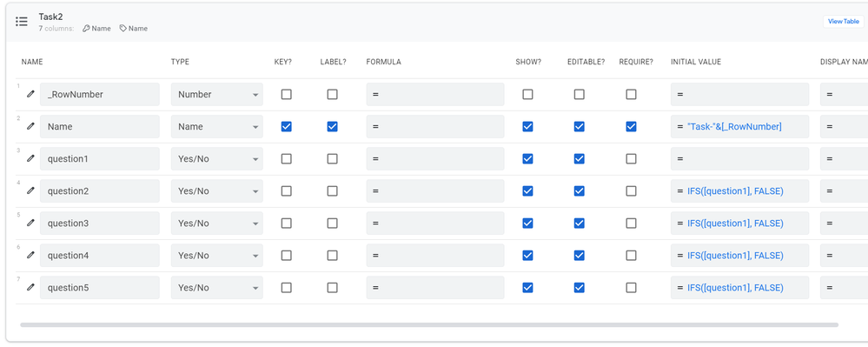
Task: Open pencil editor for question3 row
Action: pos(31,223)
